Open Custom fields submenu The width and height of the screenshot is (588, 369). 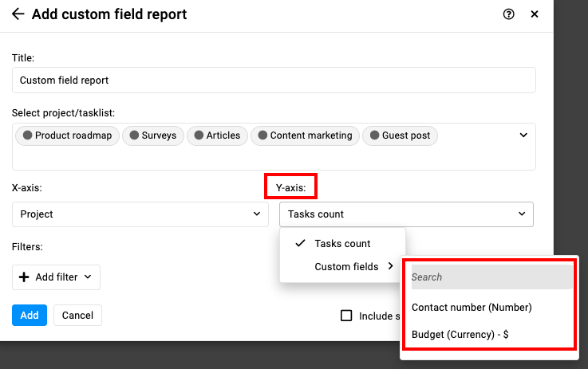342,266
